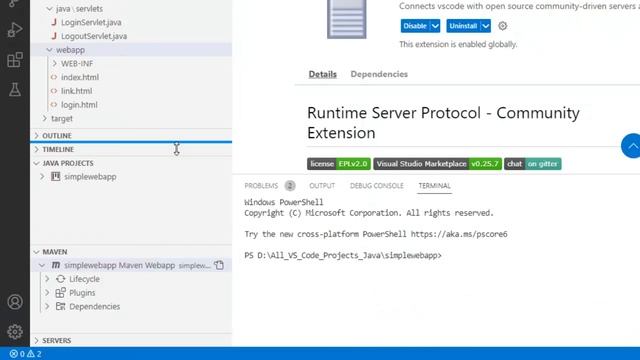
Task: Open LoginServlet.java file
Action: tap(91, 22)
